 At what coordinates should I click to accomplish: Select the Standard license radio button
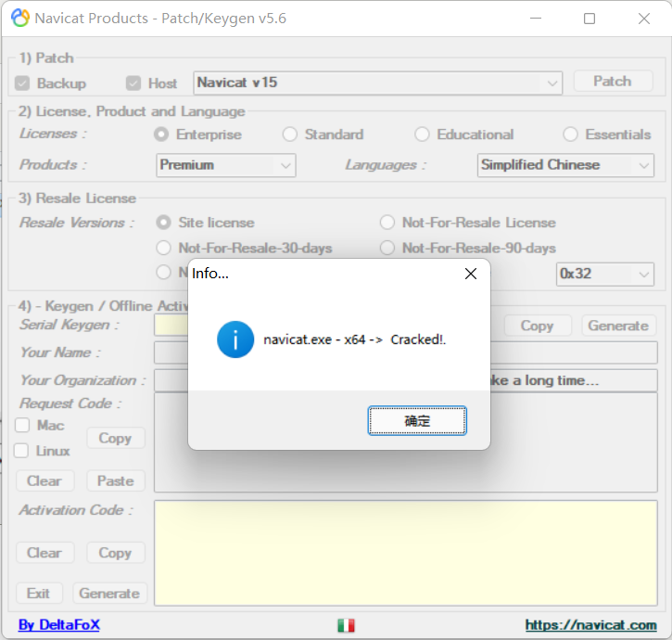click(x=290, y=134)
